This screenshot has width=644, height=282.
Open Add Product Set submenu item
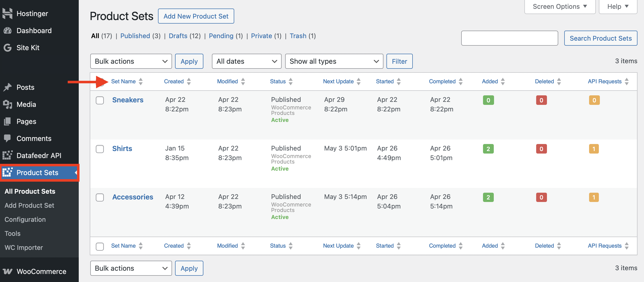click(29, 205)
